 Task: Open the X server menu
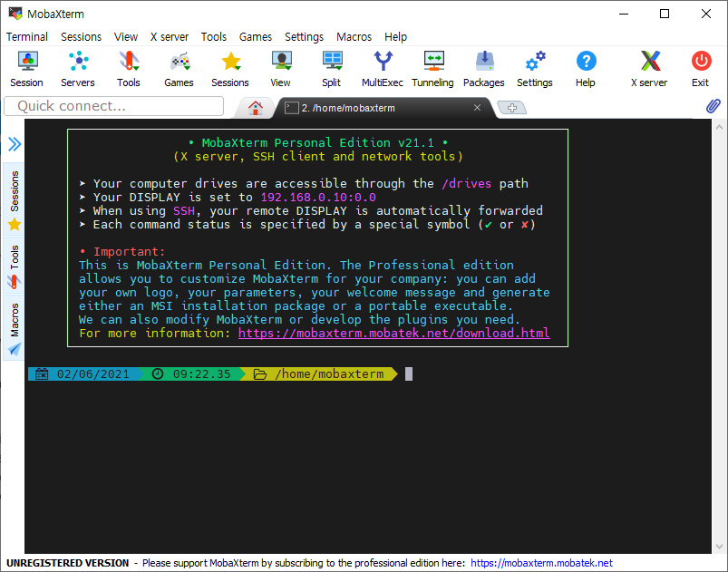(170, 36)
